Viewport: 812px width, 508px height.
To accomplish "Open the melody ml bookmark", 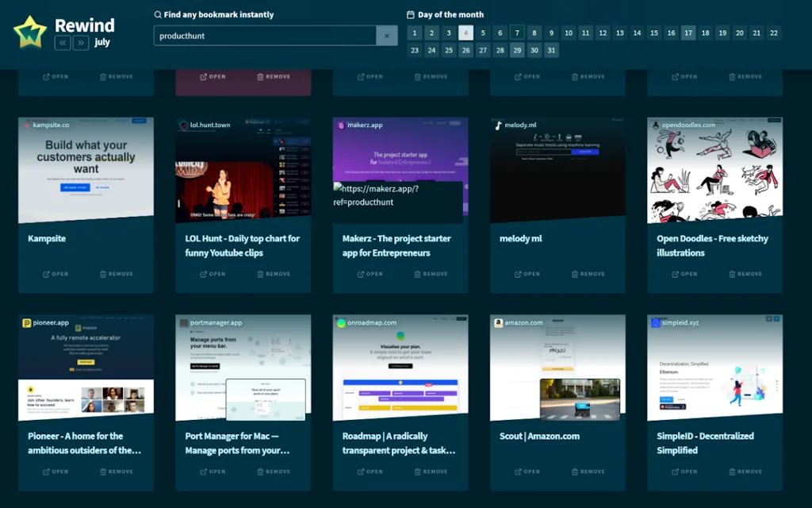I will 527,274.
